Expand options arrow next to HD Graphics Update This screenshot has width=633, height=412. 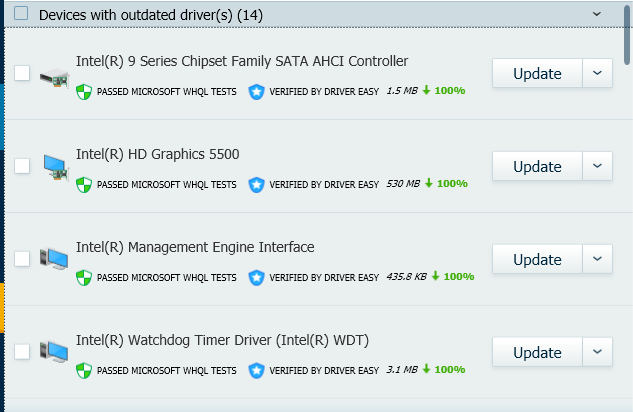(x=597, y=166)
